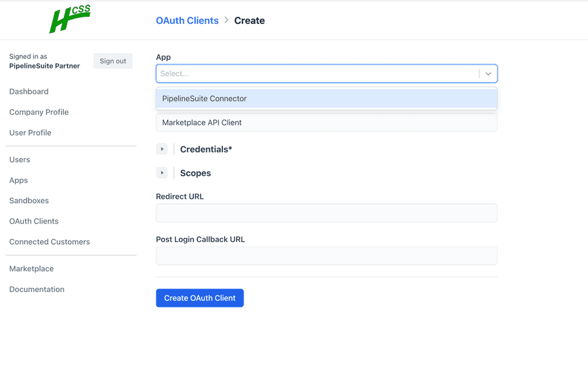Click the Redirect URL input field
588x390 pixels.
tap(326, 212)
